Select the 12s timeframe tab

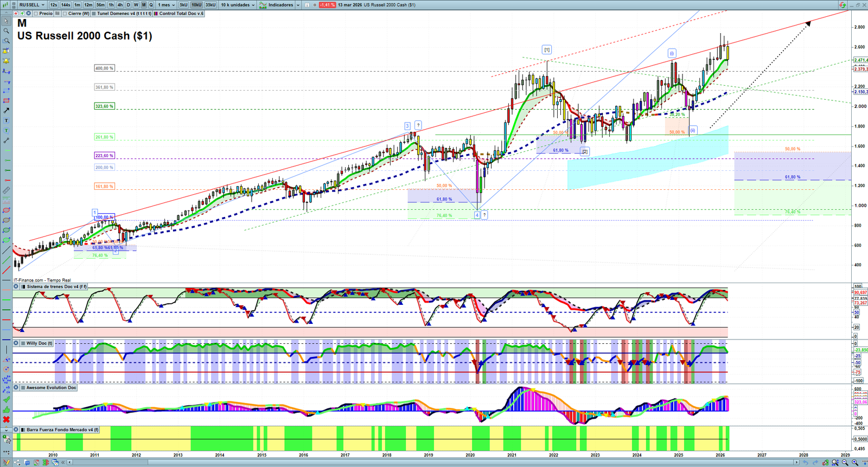tap(53, 5)
